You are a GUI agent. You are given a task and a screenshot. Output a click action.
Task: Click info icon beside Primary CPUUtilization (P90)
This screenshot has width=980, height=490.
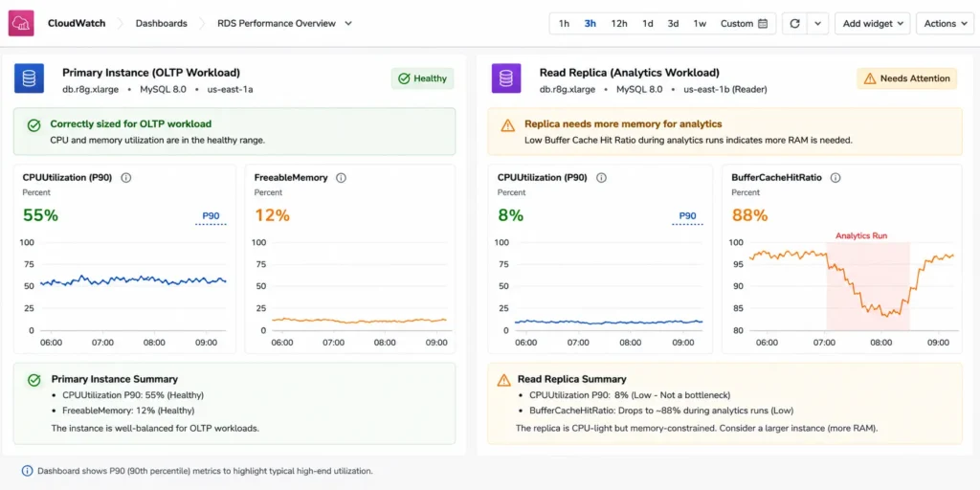[125, 177]
